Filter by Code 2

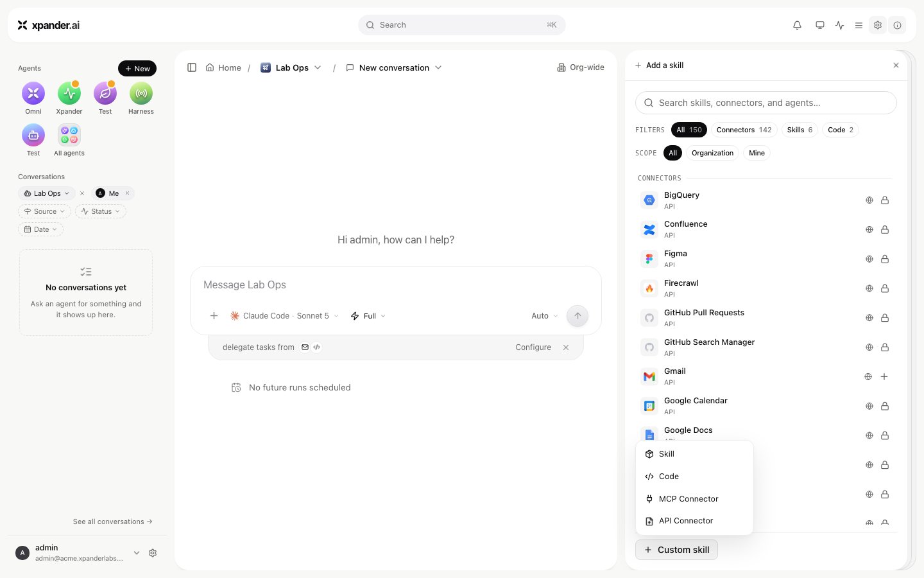pos(841,130)
